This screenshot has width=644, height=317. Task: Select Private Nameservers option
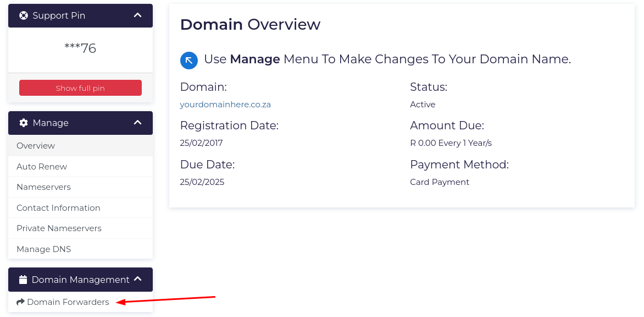point(59,228)
